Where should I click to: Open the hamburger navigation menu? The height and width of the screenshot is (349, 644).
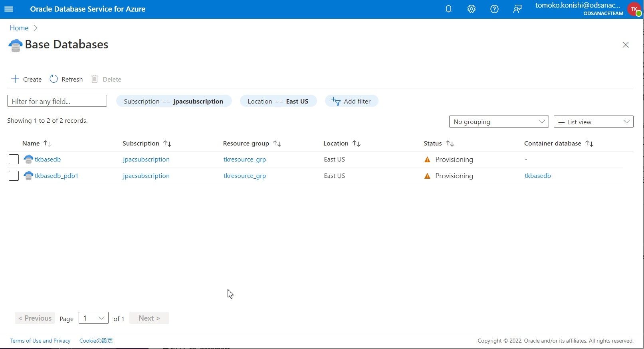click(8, 9)
